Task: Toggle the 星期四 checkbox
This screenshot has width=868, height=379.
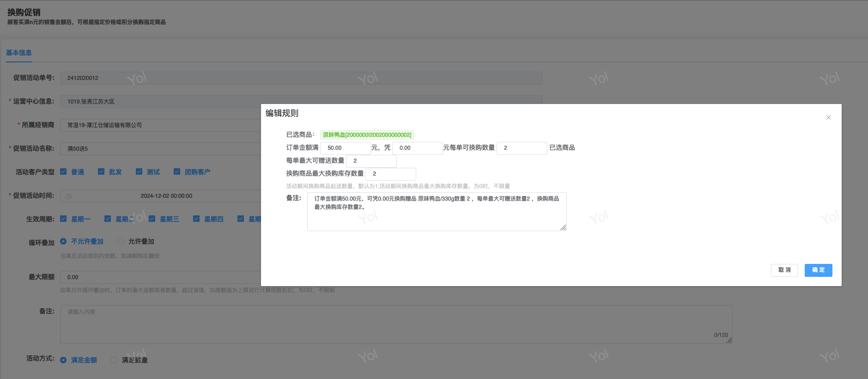Action: pos(196,219)
